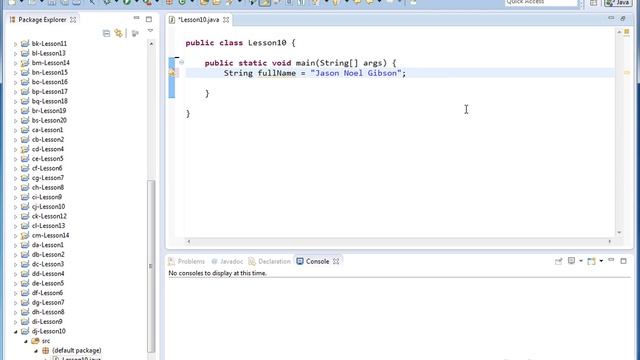Expand the da-Lesson1 project
This screenshot has width=640, height=360.
tap(16, 245)
